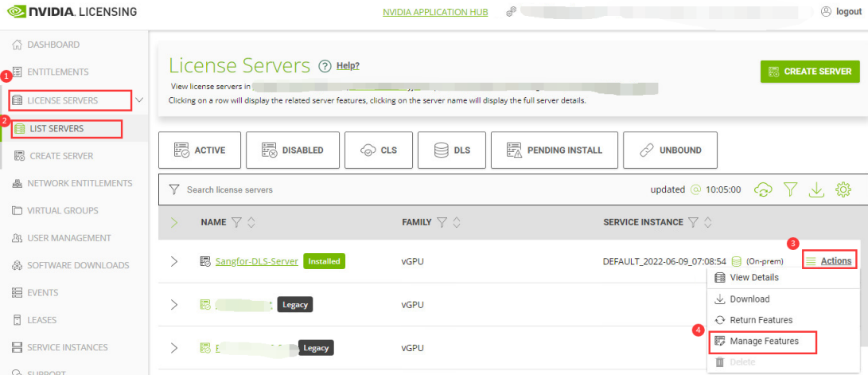Toggle the DISABLED servers filter
The height and width of the screenshot is (375, 868).
pyautogui.click(x=292, y=150)
